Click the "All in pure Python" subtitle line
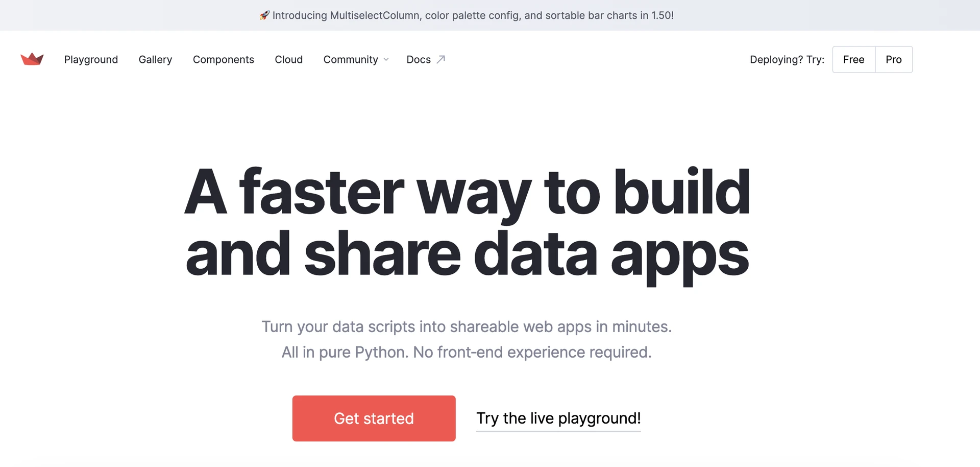Viewport: 980px width, 467px height. pos(467,352)
